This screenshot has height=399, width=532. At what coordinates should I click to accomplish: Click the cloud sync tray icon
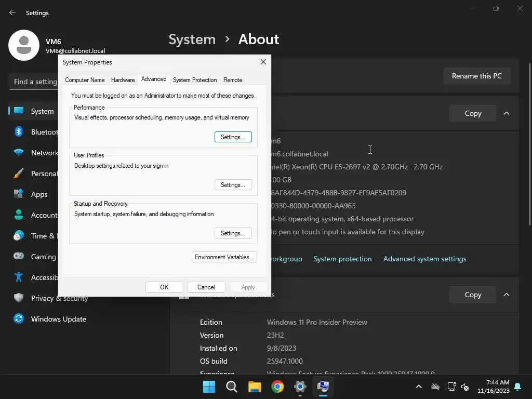coord(435,387)
